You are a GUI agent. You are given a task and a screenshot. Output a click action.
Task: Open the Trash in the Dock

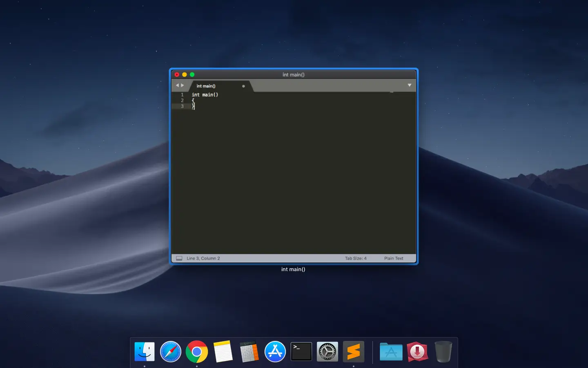pyautogui.click(x=443, y=352)
